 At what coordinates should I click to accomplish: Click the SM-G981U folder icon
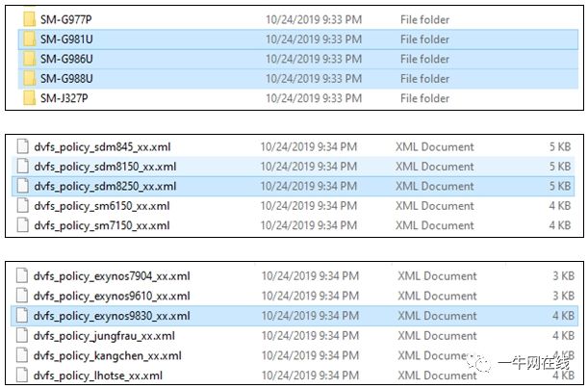(x=29, y=39)
